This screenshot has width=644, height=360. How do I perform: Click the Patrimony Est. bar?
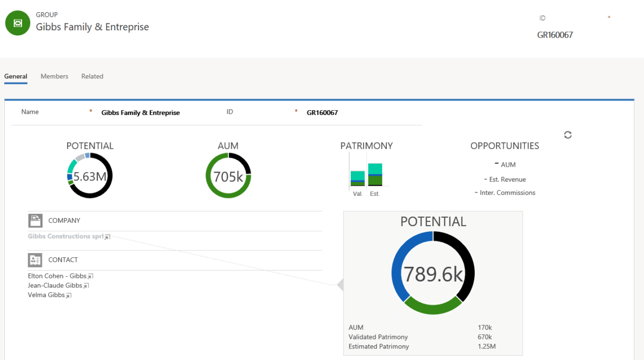375,175
